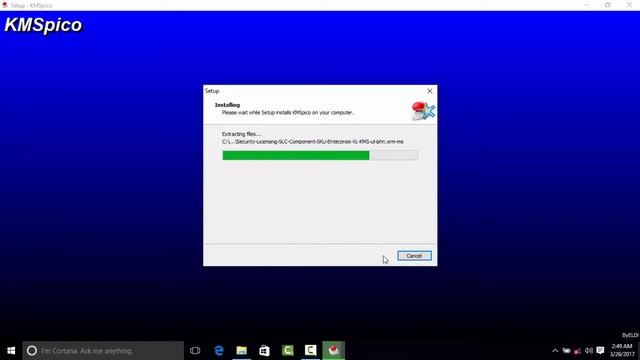
Task: Maximize the Setup - KMSpico window
Action: (x=608, y=5)
